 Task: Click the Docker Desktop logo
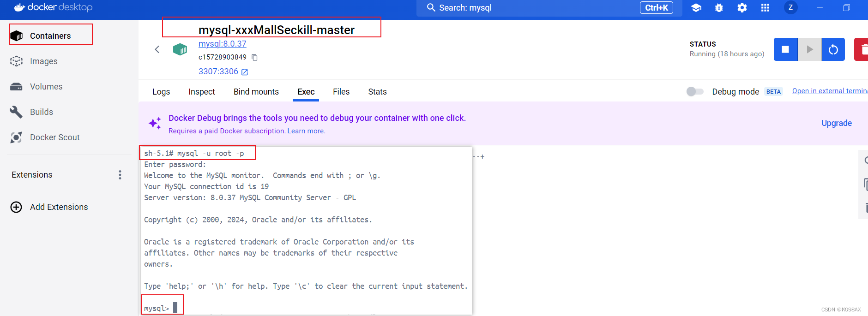(x=53, y=7)
